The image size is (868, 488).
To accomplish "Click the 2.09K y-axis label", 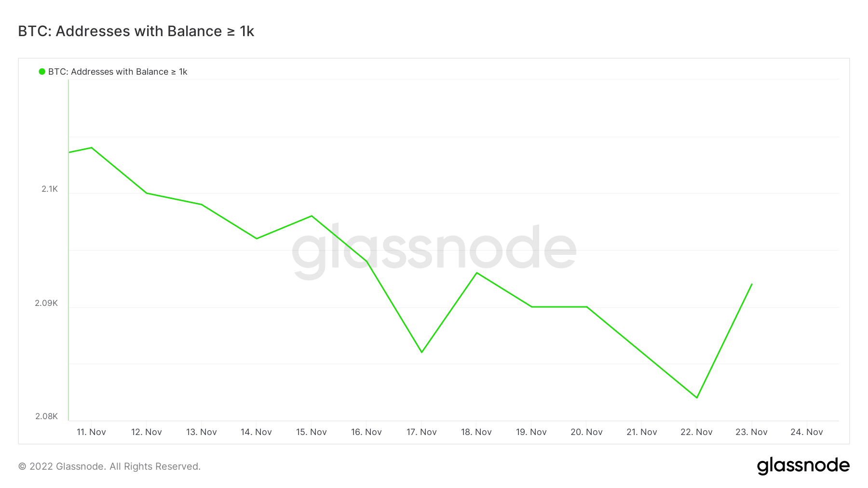I will click(46, 303).
